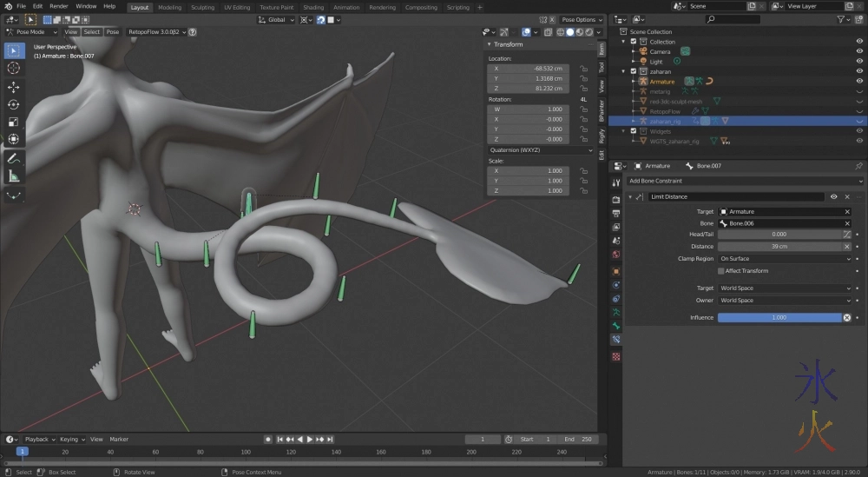Choose the Annotate tool
The height and width of the screenshot is (477, 868).
pos(14,158)
